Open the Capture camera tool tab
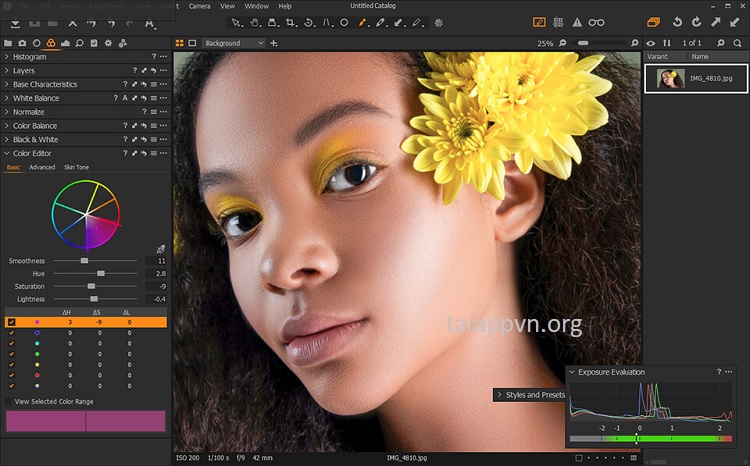This screenshot has height=466, width=750. click(x=22, y=43)
